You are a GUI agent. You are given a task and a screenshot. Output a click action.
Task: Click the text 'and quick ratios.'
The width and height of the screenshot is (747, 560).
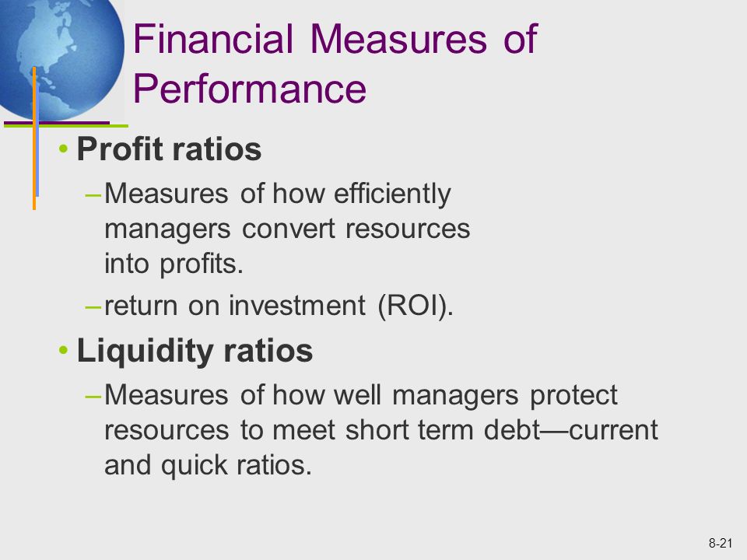tap(208, 465)
